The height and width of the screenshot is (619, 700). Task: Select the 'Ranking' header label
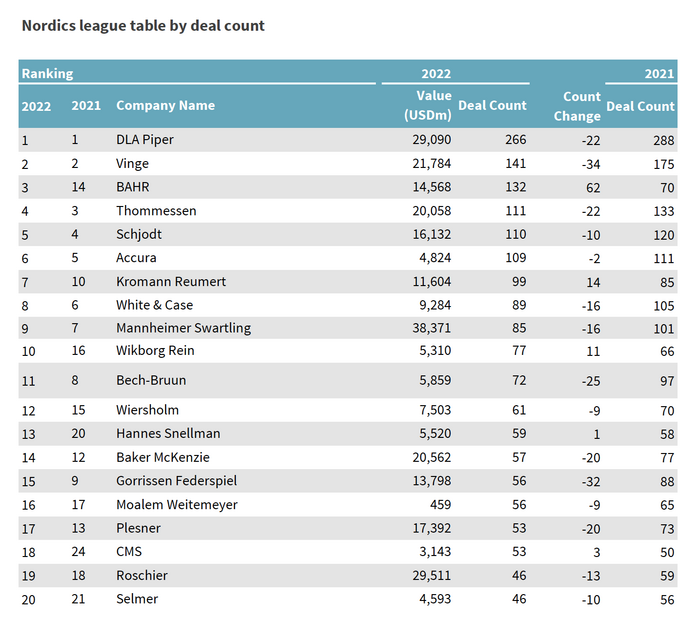click(x=47, y=73)
